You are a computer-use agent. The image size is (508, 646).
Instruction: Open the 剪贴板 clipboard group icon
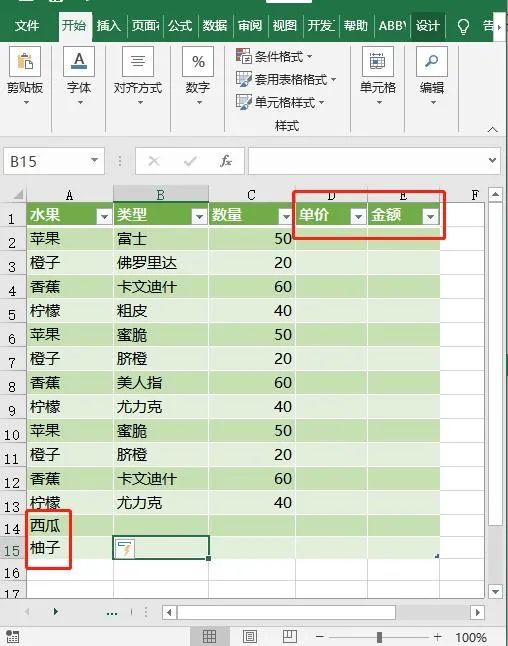point(25,61)
